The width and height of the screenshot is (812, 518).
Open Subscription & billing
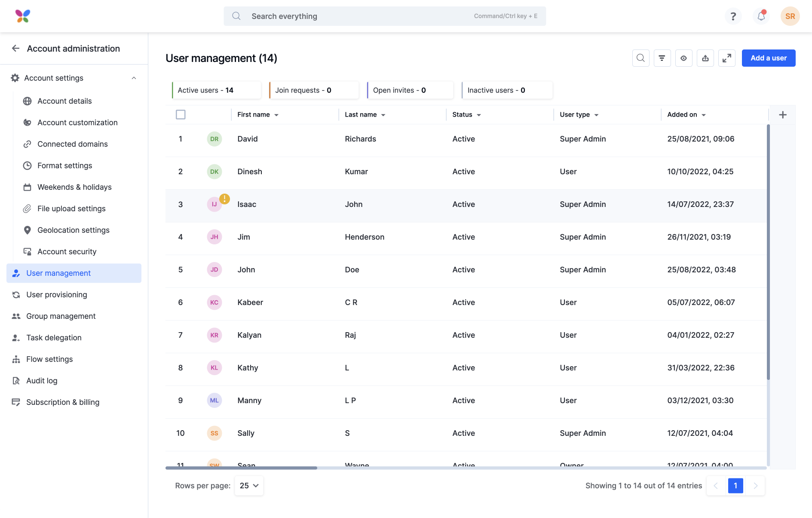coord(63,402)
